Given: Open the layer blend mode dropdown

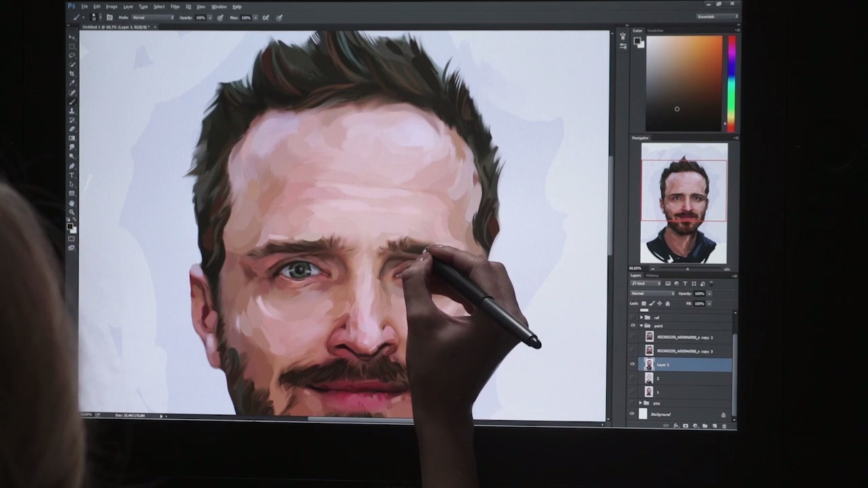Looking at the screenshot, I should [x=652, y=293].
